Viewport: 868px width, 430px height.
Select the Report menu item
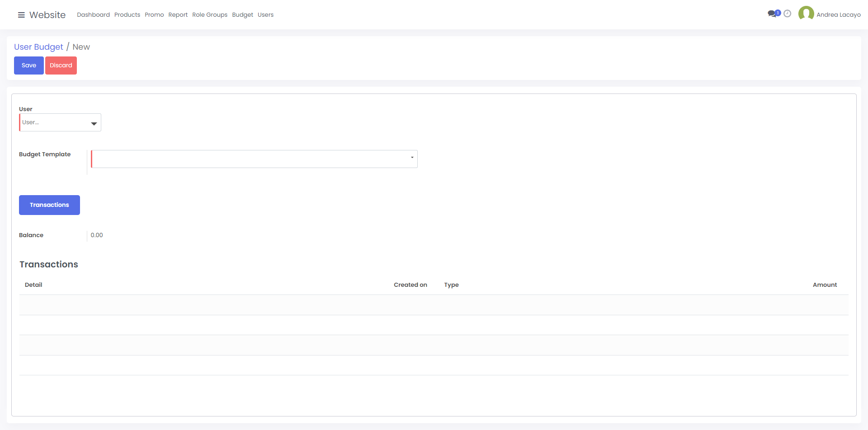coord(178,15)
